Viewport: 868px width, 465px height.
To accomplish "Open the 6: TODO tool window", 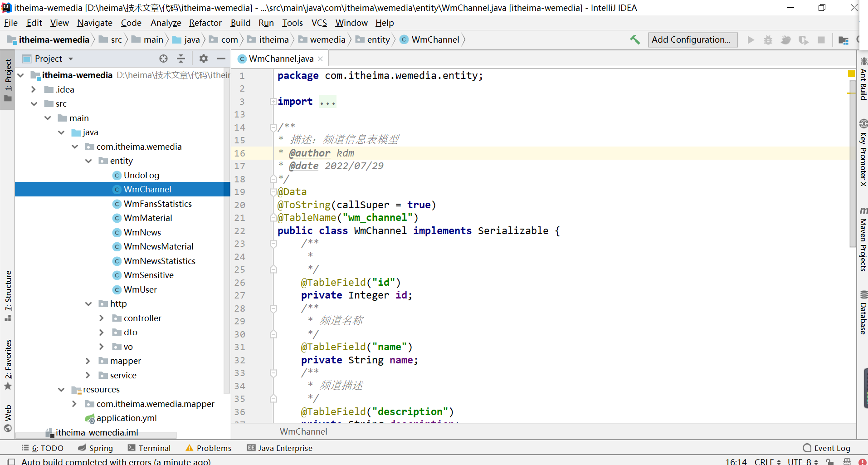I will 43,448.
